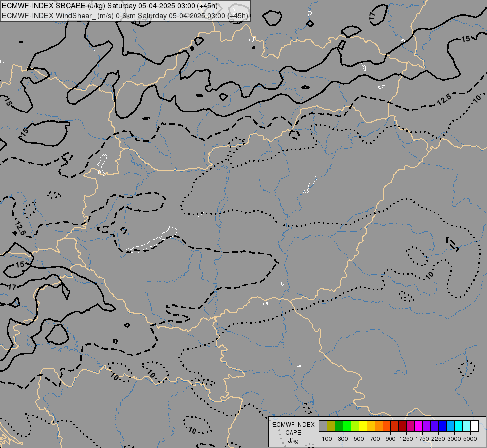The image size is (487, 448).
Task: Select the orange swatch right of 700 tick
Action: [379, 426]
